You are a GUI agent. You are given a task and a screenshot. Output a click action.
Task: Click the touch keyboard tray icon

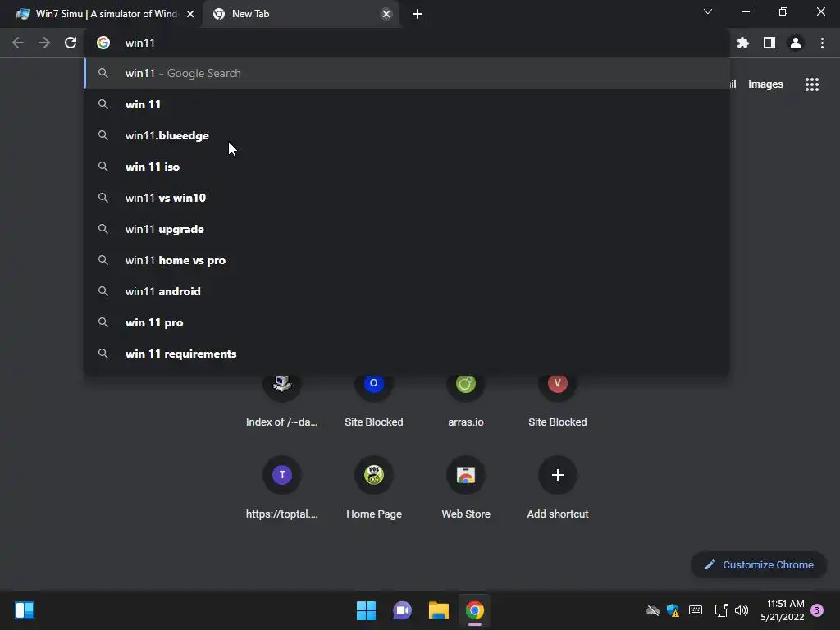[x=696, y=610]
